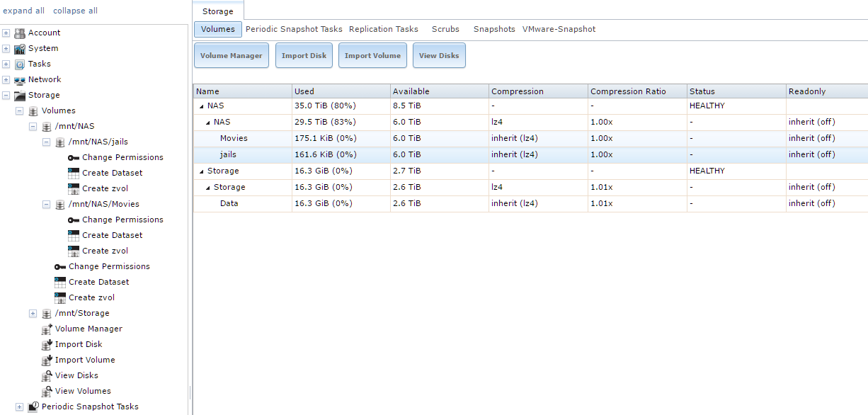The image size is (868, 415).
Task: Click the Volume Manager icon in tree
Action: pyautogui.click(x=47, y=329)
